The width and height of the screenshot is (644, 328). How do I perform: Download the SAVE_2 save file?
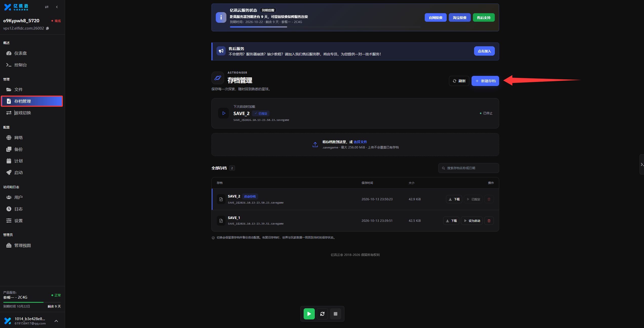click(x=454, y=199)
